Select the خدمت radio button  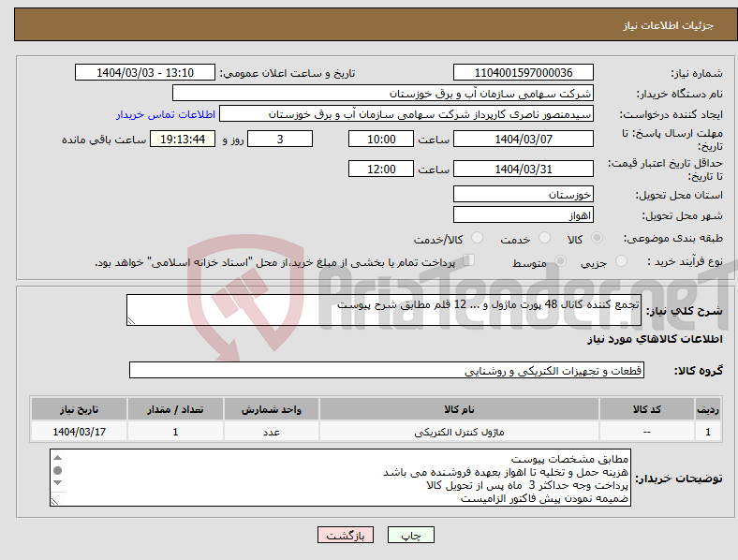click(x=544, y=238)
